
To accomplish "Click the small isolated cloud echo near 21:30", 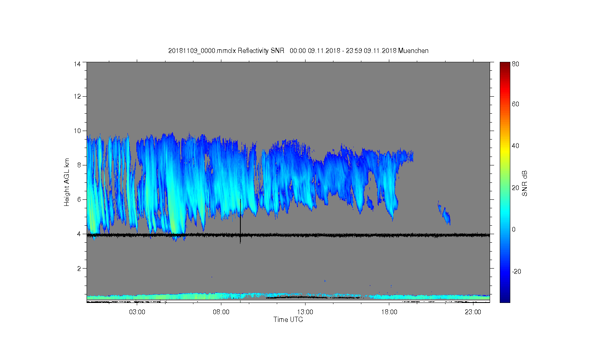I will click(x=444, y=213).
